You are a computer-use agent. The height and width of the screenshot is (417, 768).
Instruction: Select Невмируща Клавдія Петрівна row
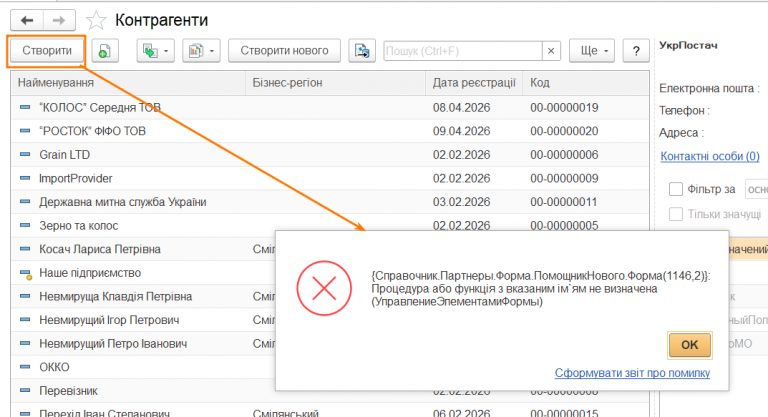click(x=143, y=296)
